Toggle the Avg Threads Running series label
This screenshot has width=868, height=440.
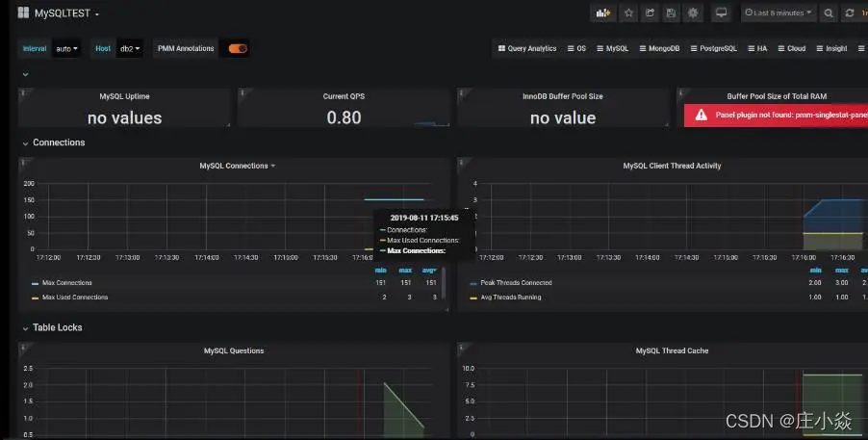[x=510, y=298]
